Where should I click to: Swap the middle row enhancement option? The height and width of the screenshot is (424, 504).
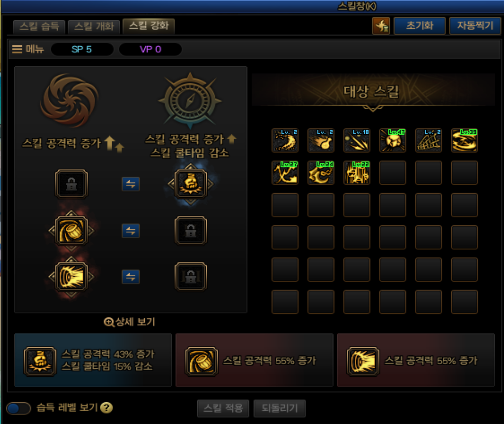click(x=130, y=231)
